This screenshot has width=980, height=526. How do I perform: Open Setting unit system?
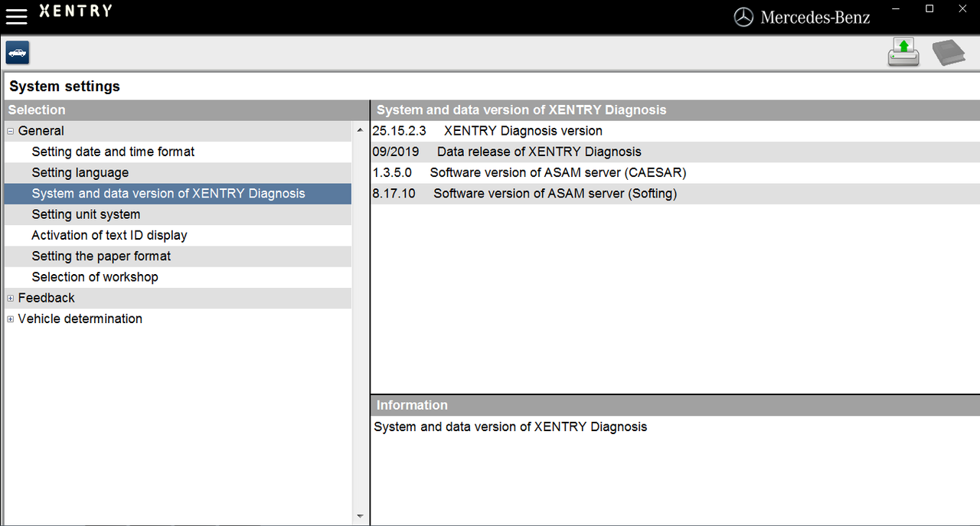(178, 214)
